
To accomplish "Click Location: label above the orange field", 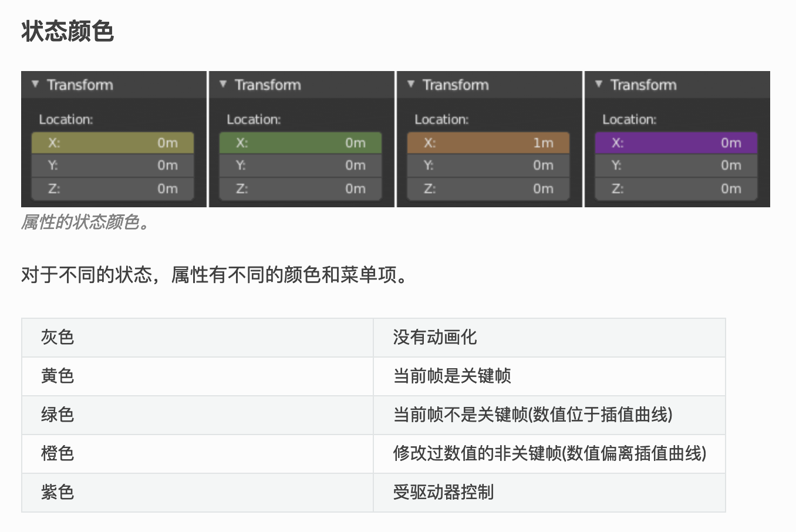I will pos(441,119).
